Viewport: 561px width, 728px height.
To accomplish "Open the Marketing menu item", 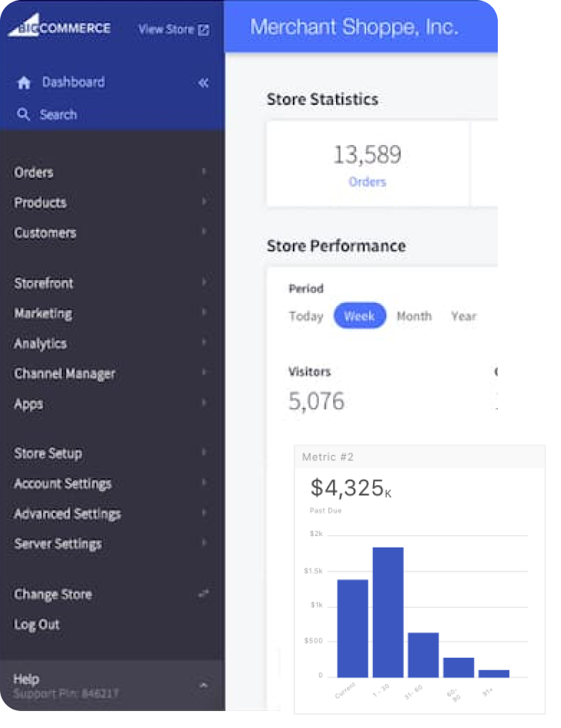I will (x=43, y=313).
